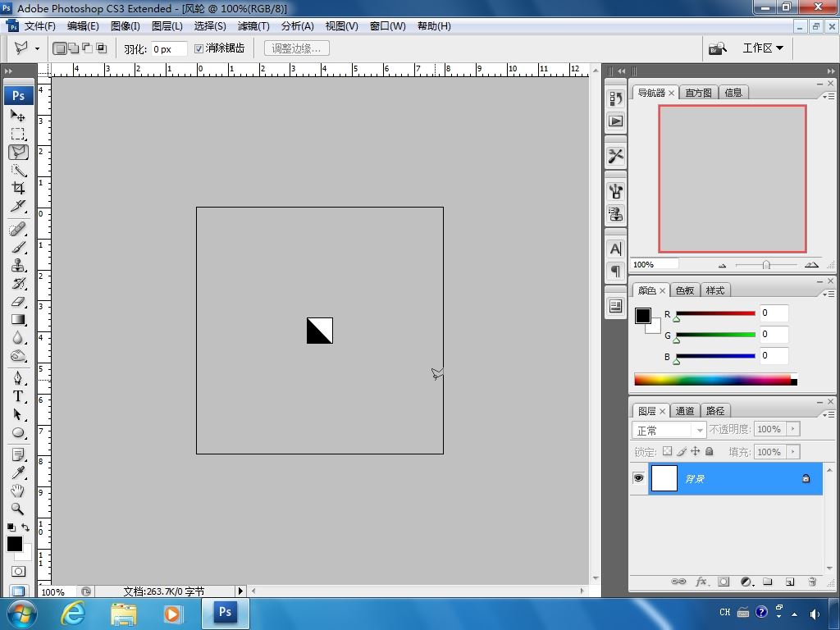Select the Zoom magnifier tool
This screenshot has width=840, height=630.
[17, 509]
